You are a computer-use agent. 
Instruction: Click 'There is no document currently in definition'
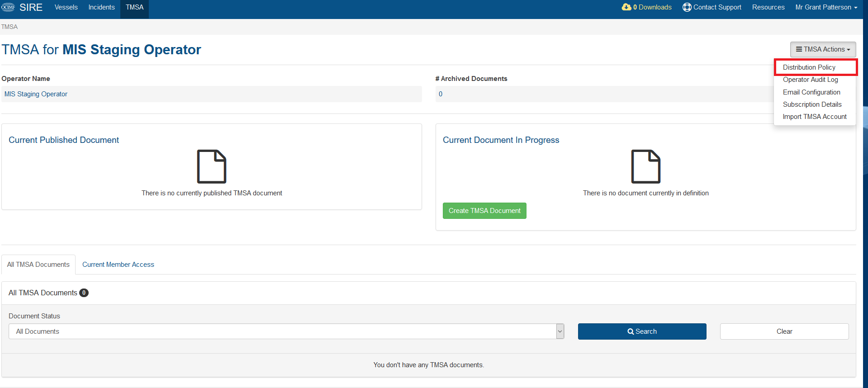coord(646,193)
